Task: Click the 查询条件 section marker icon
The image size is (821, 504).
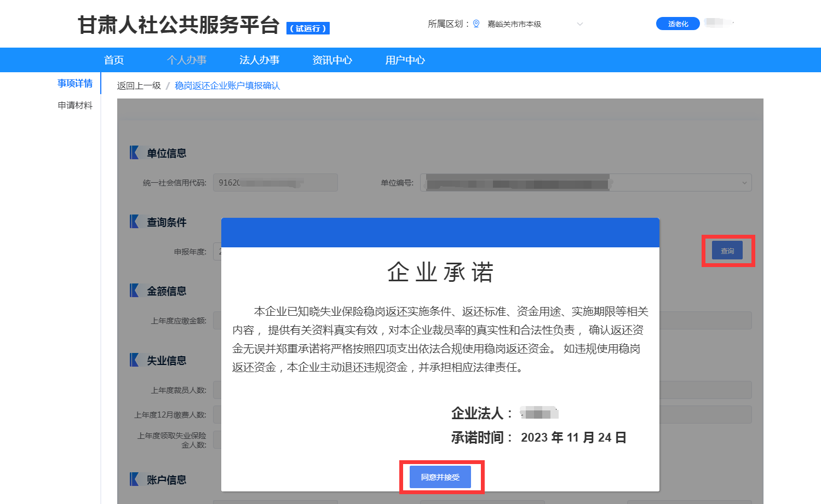Action: (x=134, y=222)
